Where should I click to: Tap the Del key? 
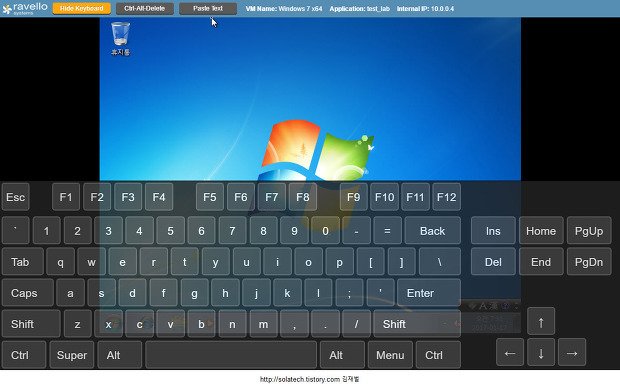pos(493,262)
